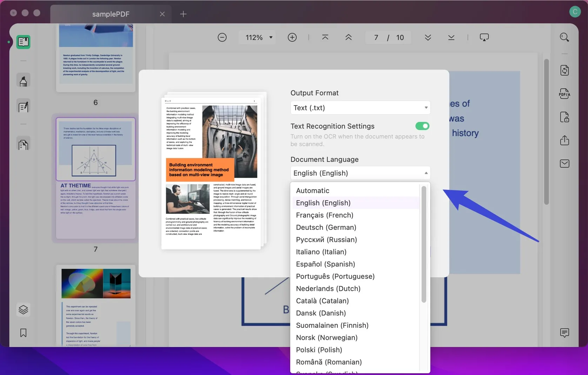The image size is (588, 375).
Task: Open the PDF/A conversion tool
Action: pos(564,94)
